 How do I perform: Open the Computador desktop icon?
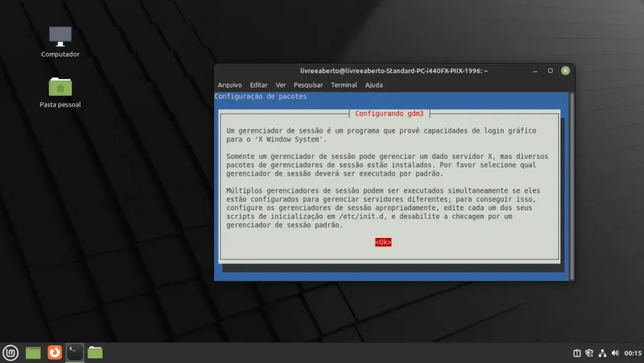click(x=60, y=41)
